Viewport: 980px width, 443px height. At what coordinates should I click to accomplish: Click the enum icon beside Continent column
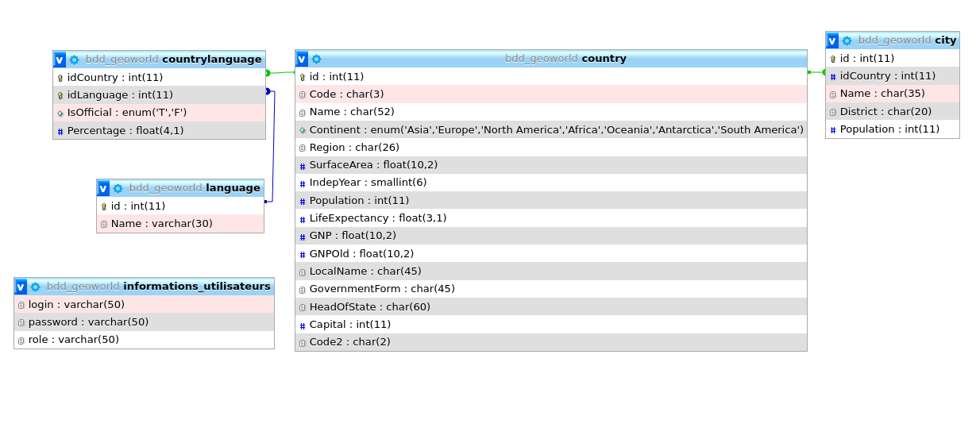pyautogui.click(x=303, y=130)
